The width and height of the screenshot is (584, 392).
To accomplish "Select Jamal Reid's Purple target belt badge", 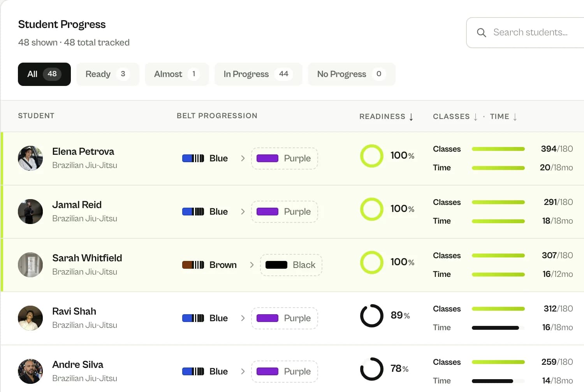I will [x=285, y=212].
